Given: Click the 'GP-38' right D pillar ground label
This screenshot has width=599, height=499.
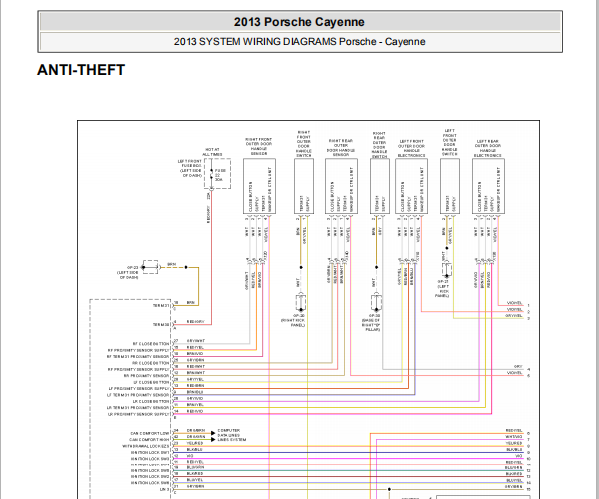Looking at the screenshot, I should tap(371, 322).
